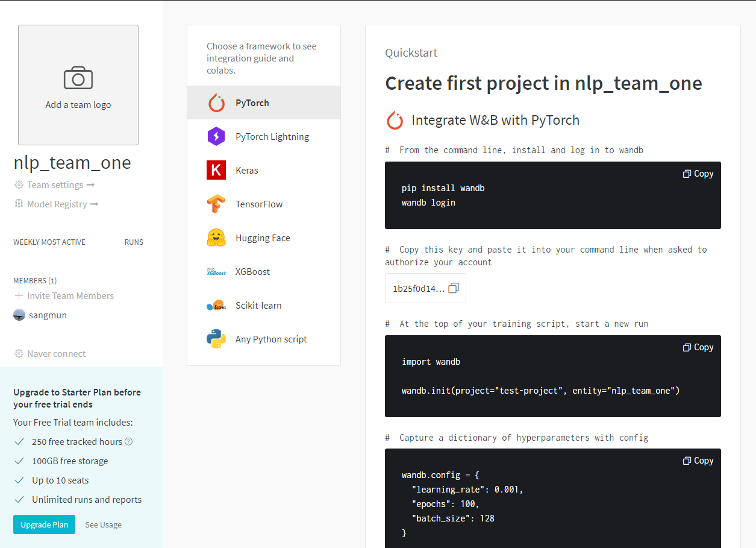Click the Quickstart label
Screen dimensions: 756x548
coord(411,53)
